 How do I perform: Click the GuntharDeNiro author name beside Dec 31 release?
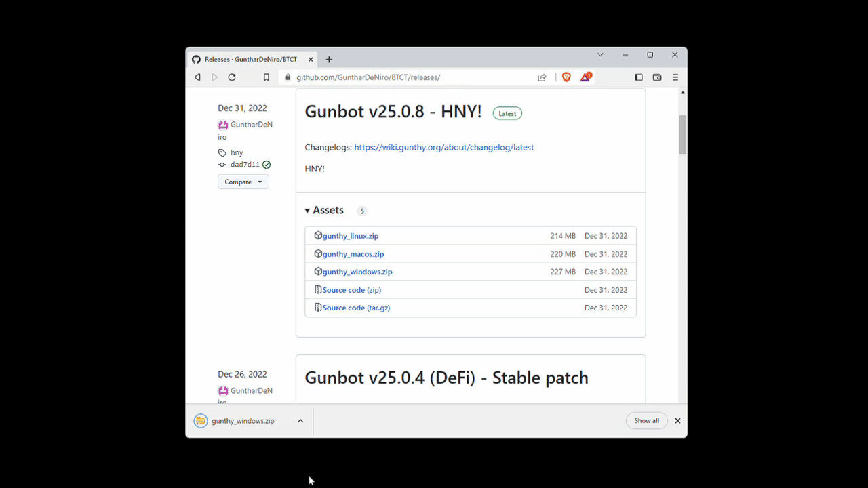click(x=245, y=131)
